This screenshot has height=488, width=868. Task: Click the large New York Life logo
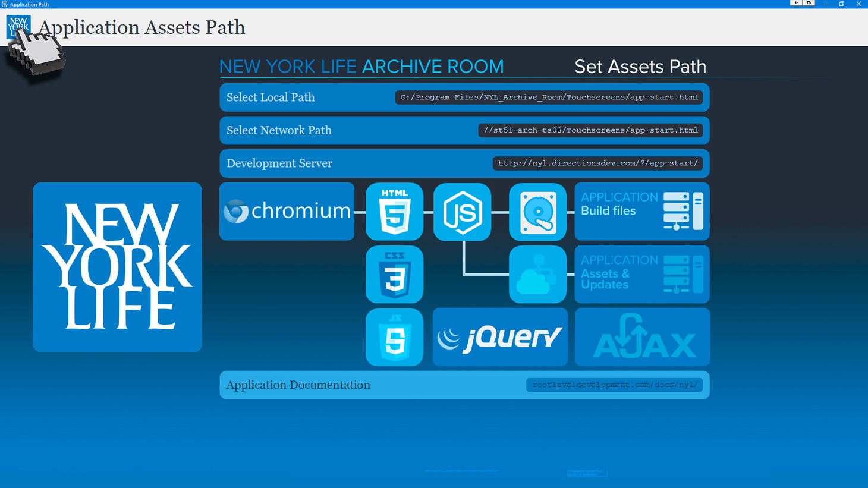[118, 267]
